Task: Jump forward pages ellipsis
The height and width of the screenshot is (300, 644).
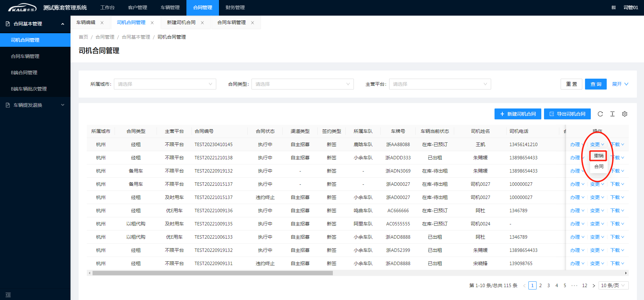Action: (574, 286)
